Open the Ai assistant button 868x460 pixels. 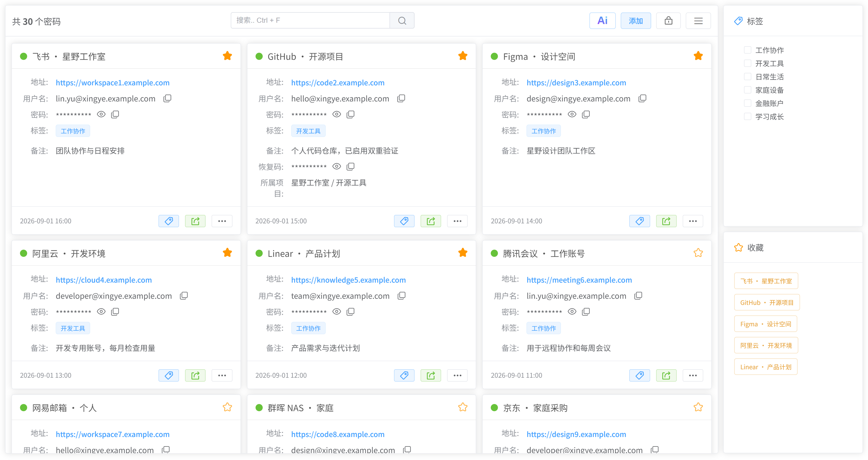point(602,20)
